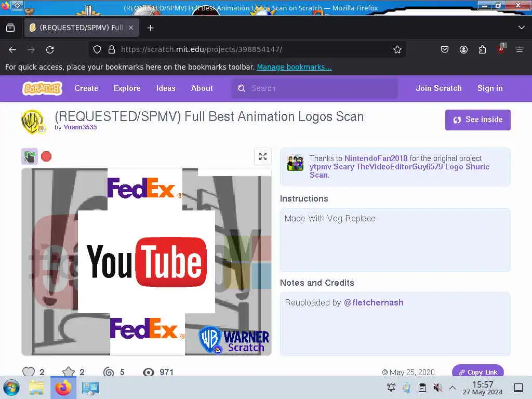Love this project with the heart icon
The width and height of the screenshot is (532, 399).
tap(29, 372)
